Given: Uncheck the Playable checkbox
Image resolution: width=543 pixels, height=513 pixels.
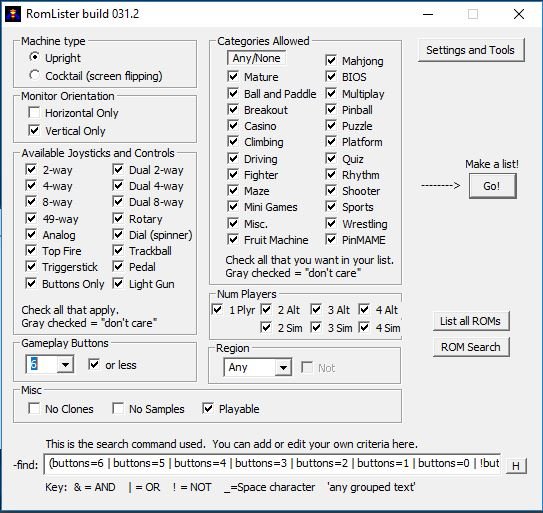Looking at the screenshot, I should pos(208,408).
